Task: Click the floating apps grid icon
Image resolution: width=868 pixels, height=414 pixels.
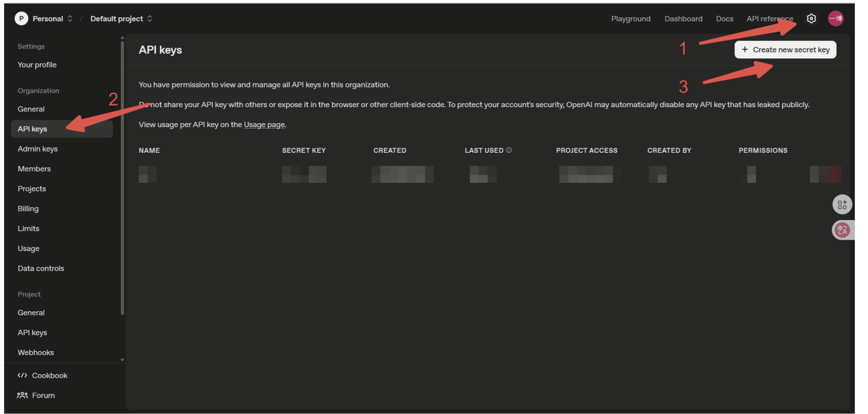Action: [842, 205]
